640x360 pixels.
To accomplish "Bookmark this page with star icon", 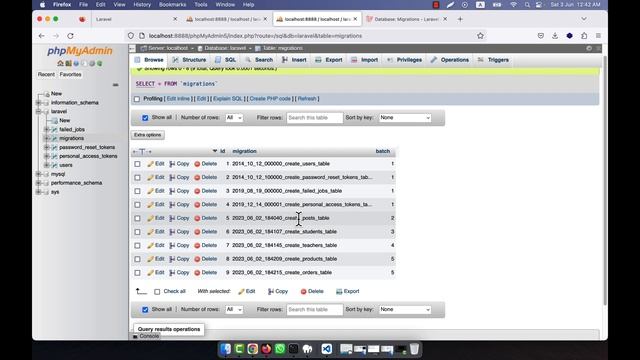I will pos(480,36).
